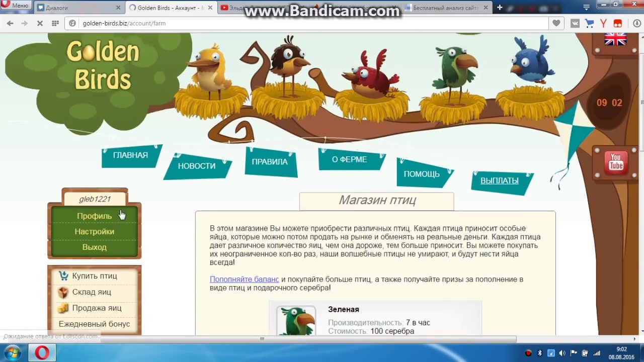644x362 pixels.
Task: Click the Зеленая bird name
Action: click(344, 310)
